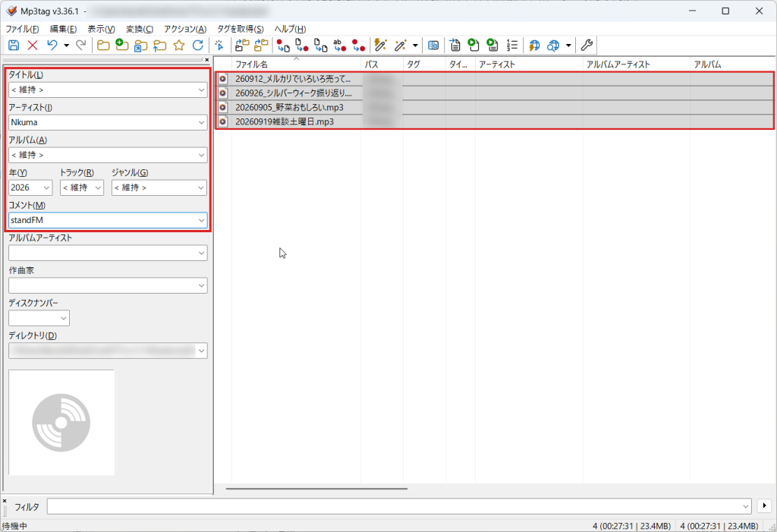Click the Undo arrow icon
Image resolution: width=777 pixels, height=532 pixels.
(x=52, y=46)
